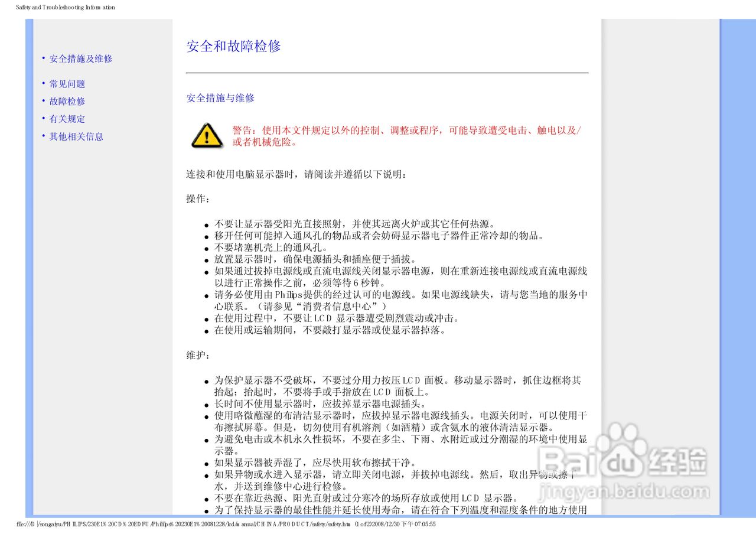The height and width of the screenshot is (534, 756).
Task: Open the 有关规定 sidebar link
Action: tap(67, 119)
